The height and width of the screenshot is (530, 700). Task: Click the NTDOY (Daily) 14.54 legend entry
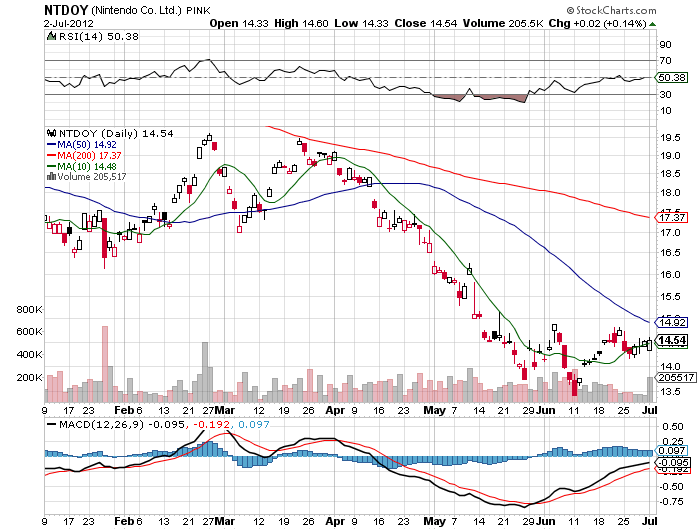pos(116,133)
